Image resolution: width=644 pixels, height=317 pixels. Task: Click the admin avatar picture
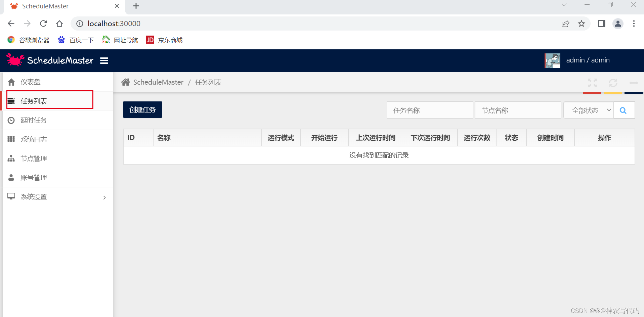coord(552,60)
